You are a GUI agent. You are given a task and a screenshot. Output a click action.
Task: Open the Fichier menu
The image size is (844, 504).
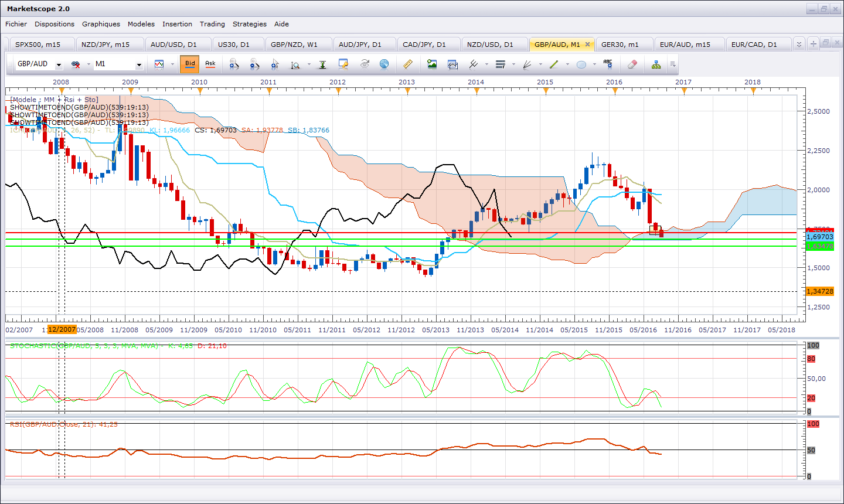point(16,24)
